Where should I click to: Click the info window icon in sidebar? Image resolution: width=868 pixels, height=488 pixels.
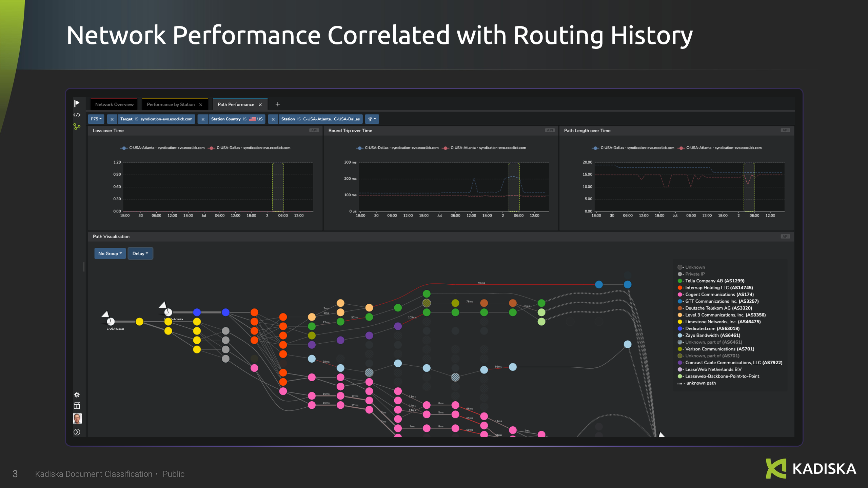pos(77,406)
